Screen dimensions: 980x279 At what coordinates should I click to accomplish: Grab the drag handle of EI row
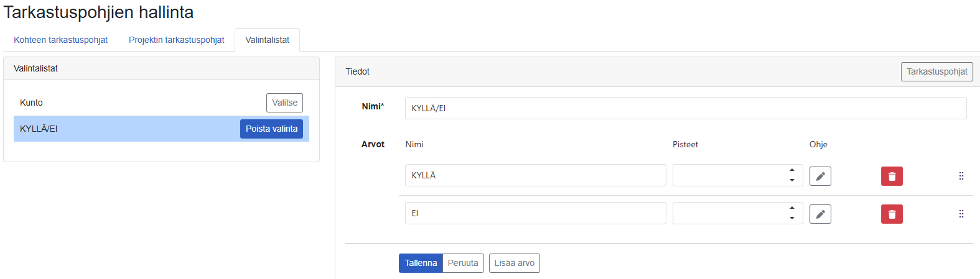(x=961, y=214)
